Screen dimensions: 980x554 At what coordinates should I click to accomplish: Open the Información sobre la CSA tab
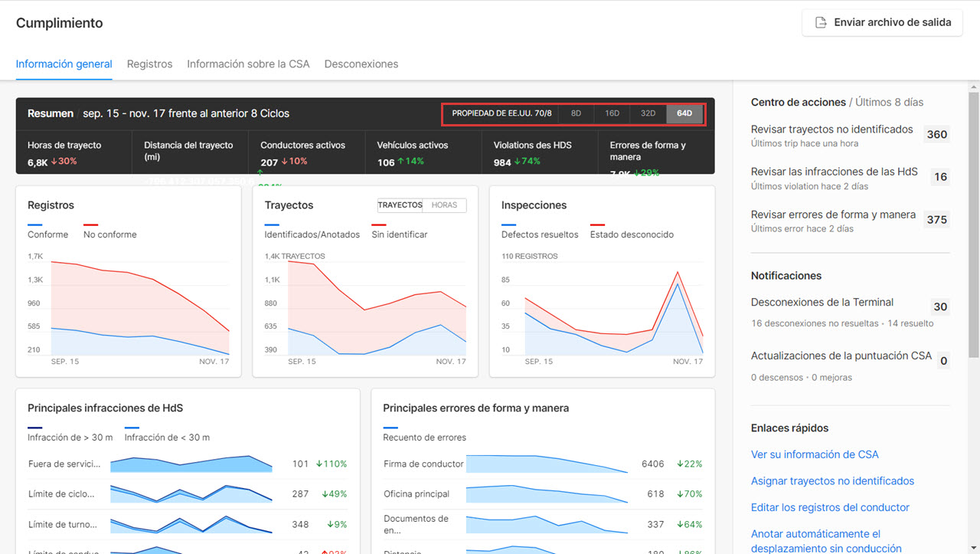coord(248,64)
